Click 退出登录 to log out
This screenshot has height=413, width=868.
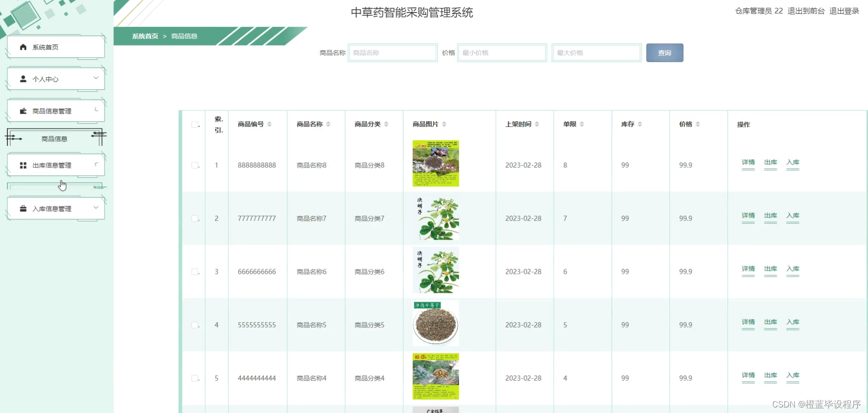[844, 11]
